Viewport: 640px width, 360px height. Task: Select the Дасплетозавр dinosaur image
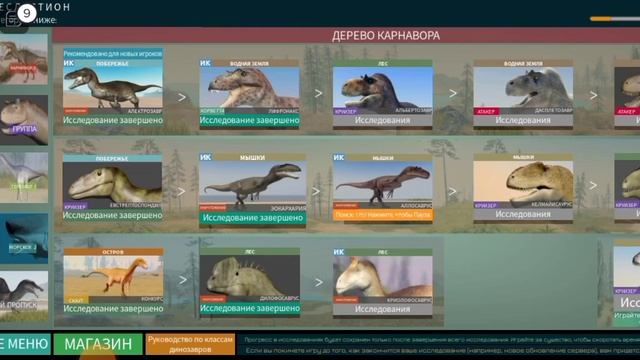(x=523, y=87)
